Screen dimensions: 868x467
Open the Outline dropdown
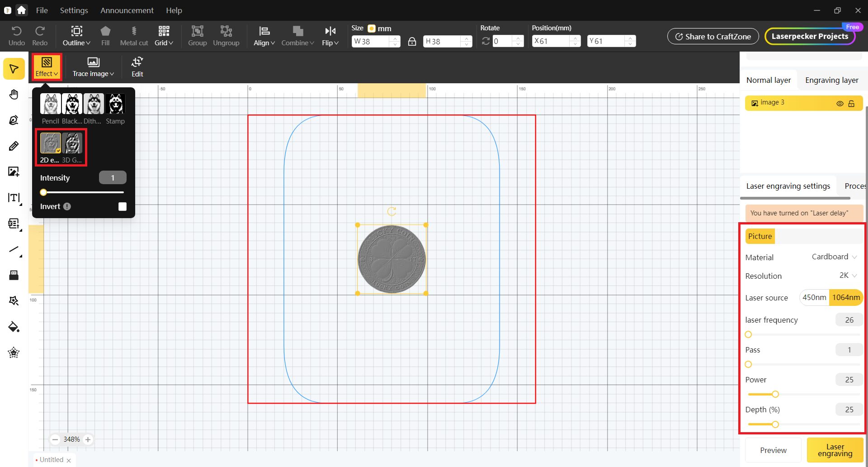[76, 36]
